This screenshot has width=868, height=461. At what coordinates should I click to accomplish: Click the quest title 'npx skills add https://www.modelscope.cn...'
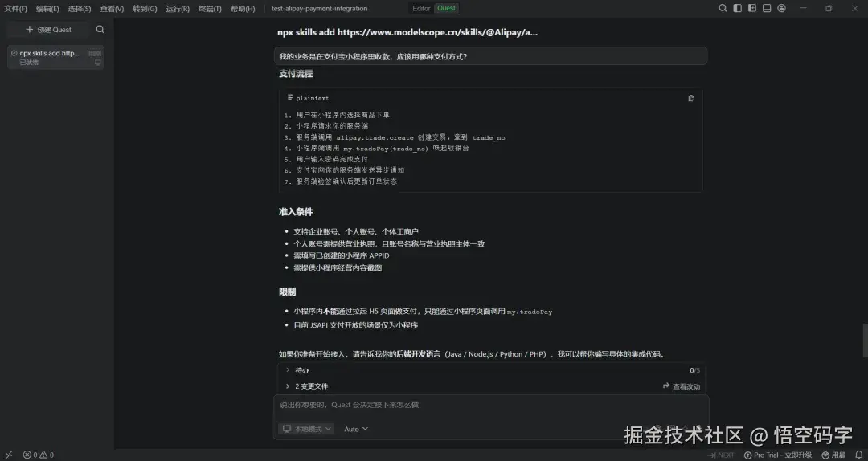tap(407, 32)
